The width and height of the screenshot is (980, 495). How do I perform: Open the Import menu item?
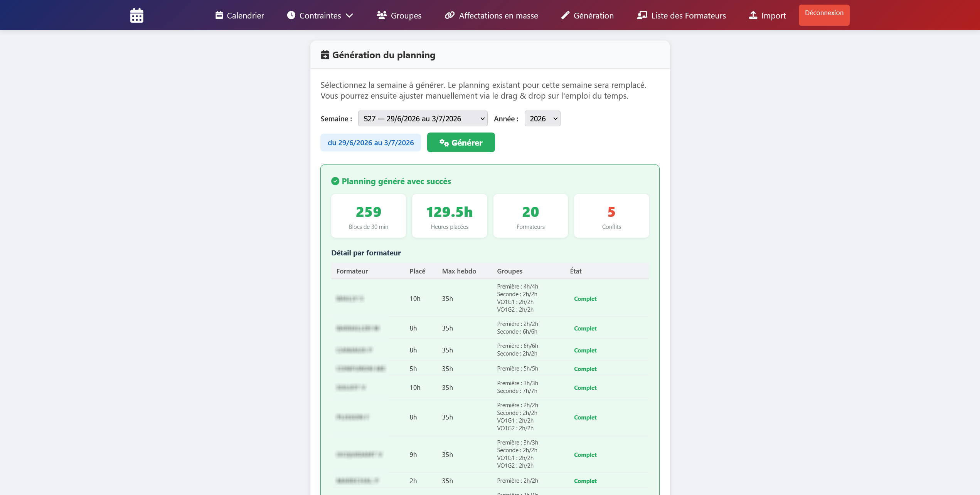coord(767,15)
